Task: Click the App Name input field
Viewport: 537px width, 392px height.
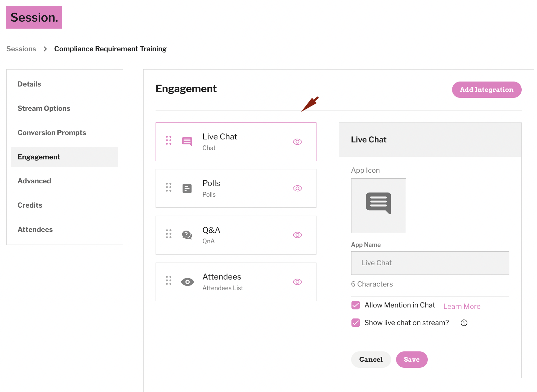Action: [430, 263]
